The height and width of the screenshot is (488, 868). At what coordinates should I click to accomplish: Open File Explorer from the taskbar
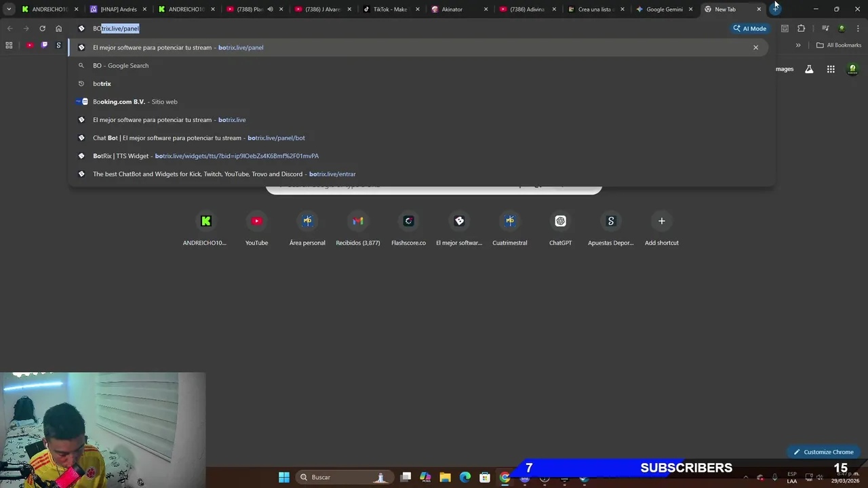pos(445,477)
